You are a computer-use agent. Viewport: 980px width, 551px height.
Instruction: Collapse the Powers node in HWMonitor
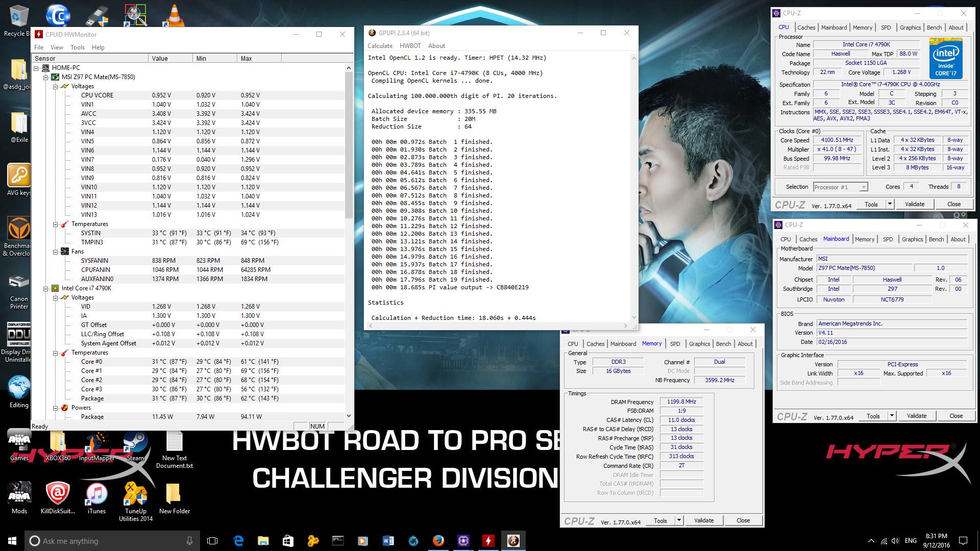pos(55,408)
